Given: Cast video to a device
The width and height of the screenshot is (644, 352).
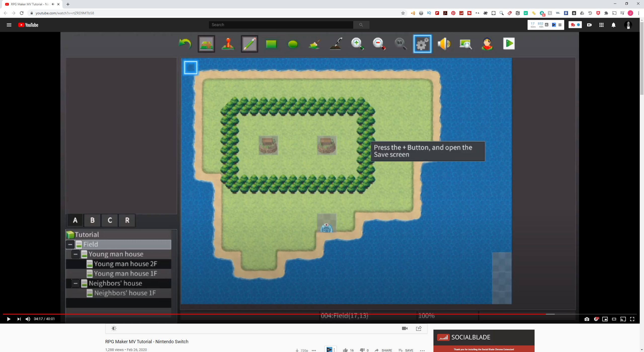Looking at the screenshot, I should [x=623, y=319].
